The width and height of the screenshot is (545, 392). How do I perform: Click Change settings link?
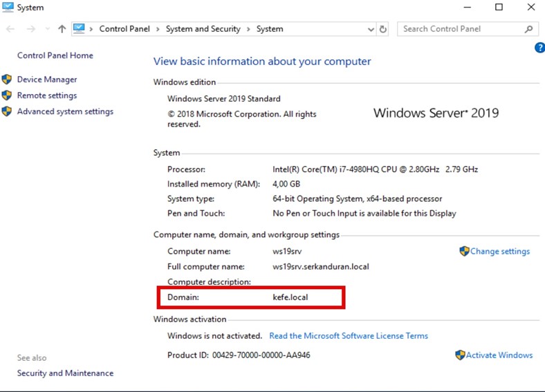click(x=500, y=251)
